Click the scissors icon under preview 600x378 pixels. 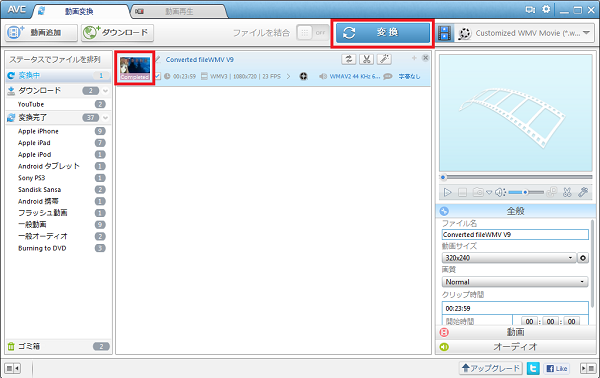(x=567, y=192)
